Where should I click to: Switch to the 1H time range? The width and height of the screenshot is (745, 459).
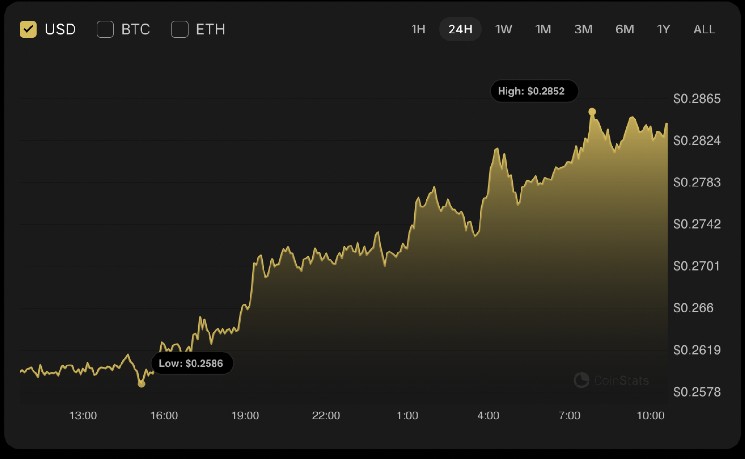[x=419, y=29]
